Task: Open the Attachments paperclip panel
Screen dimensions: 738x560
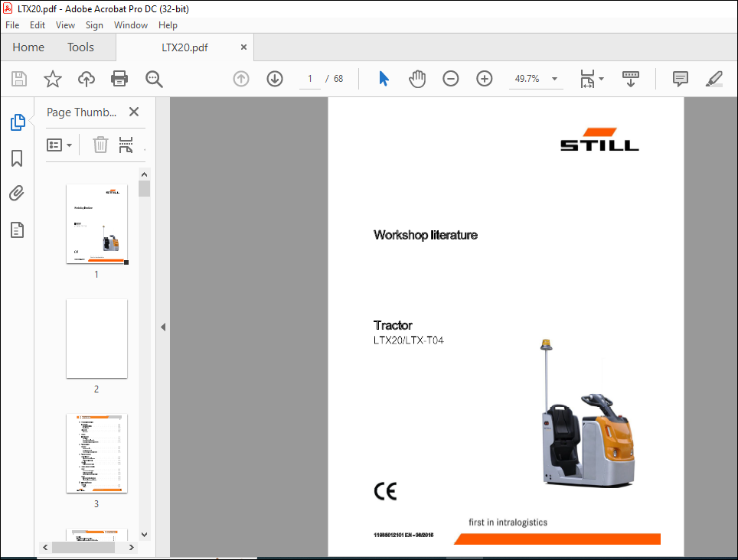Action: [17, 194]
